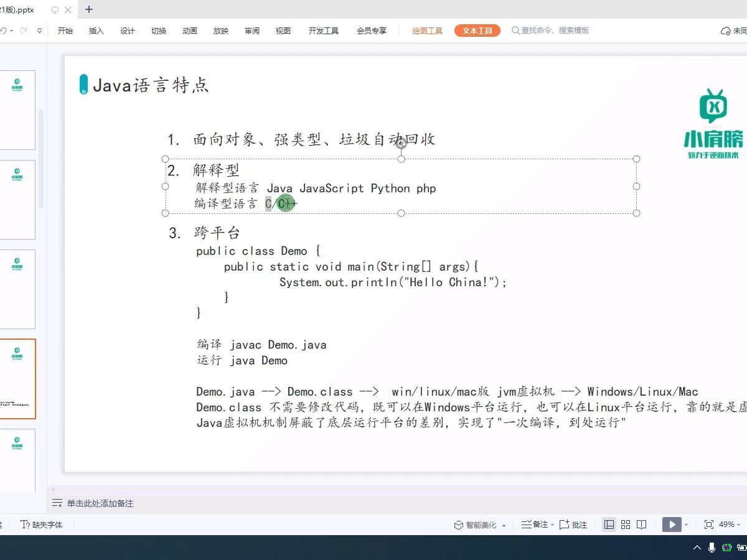Start slideshow with the play button
The width and height of the screenshot is (747, 560).
672,525
